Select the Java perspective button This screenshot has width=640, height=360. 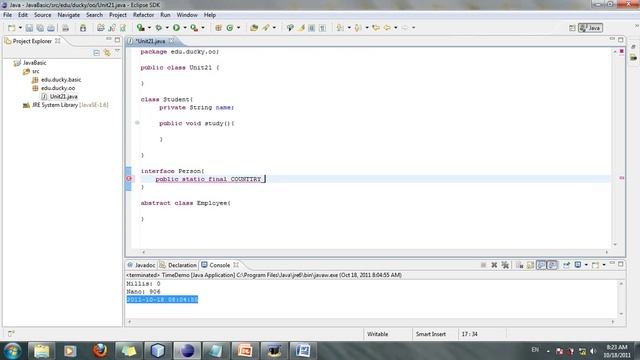[x=590, y=28]
